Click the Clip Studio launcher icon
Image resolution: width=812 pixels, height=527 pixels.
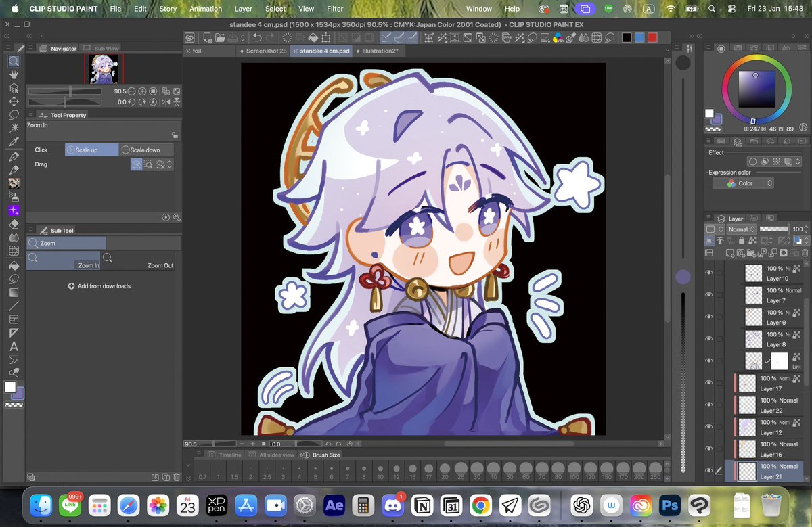(190, 38)
